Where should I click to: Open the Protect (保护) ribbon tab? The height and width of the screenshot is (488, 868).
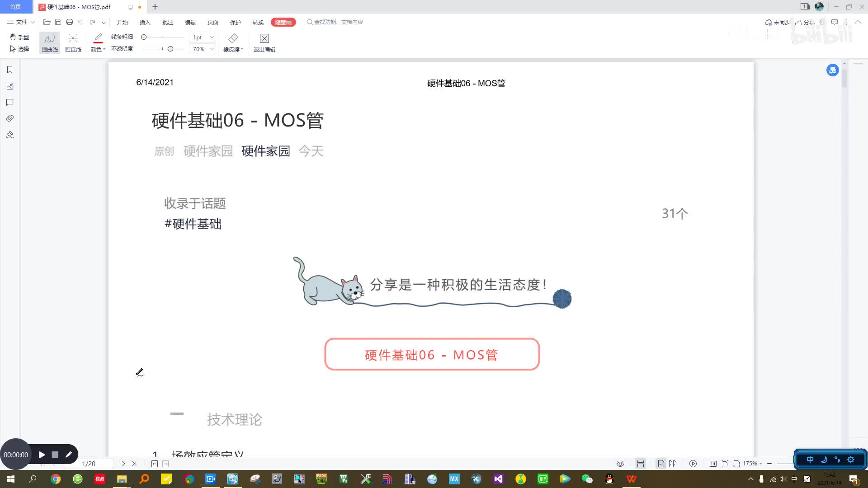point(236,22)
